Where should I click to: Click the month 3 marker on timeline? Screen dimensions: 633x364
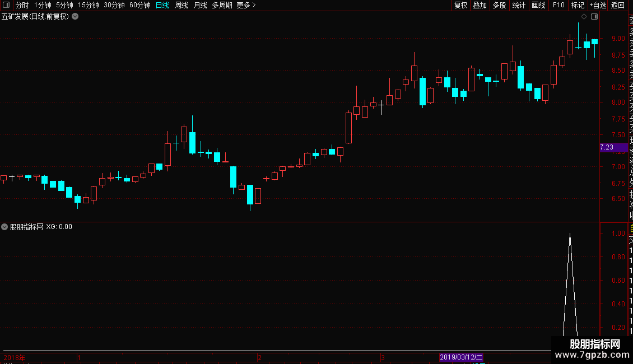383,358
